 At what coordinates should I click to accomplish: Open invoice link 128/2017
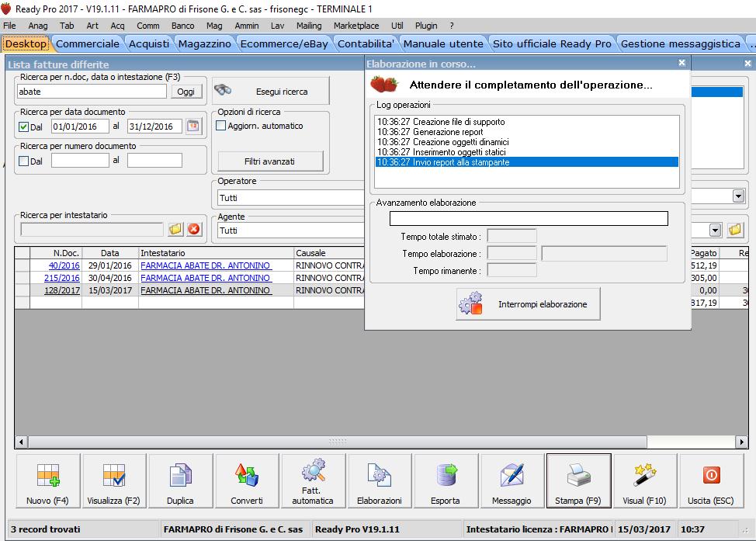click(62, 291)
